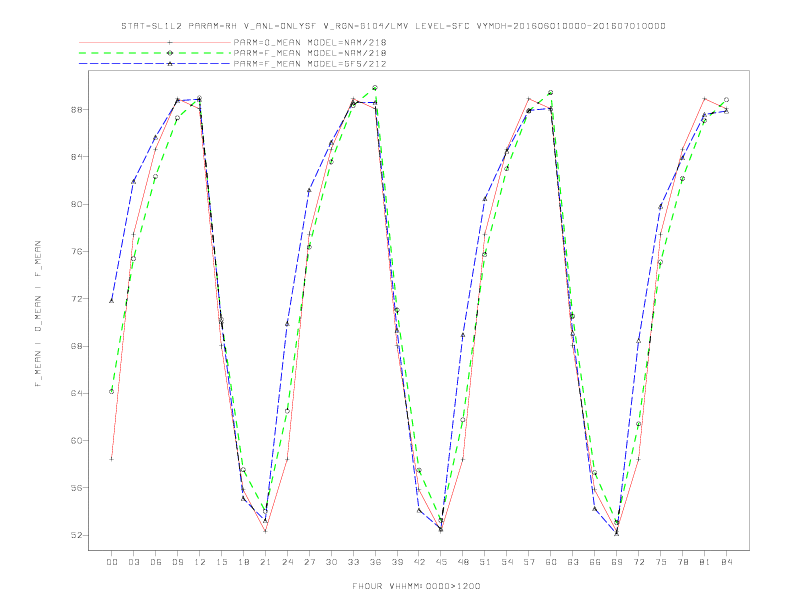Screen dimensions: 792x612
Task: Click green dashed legend line sample
Action: [x=155, y=53]
